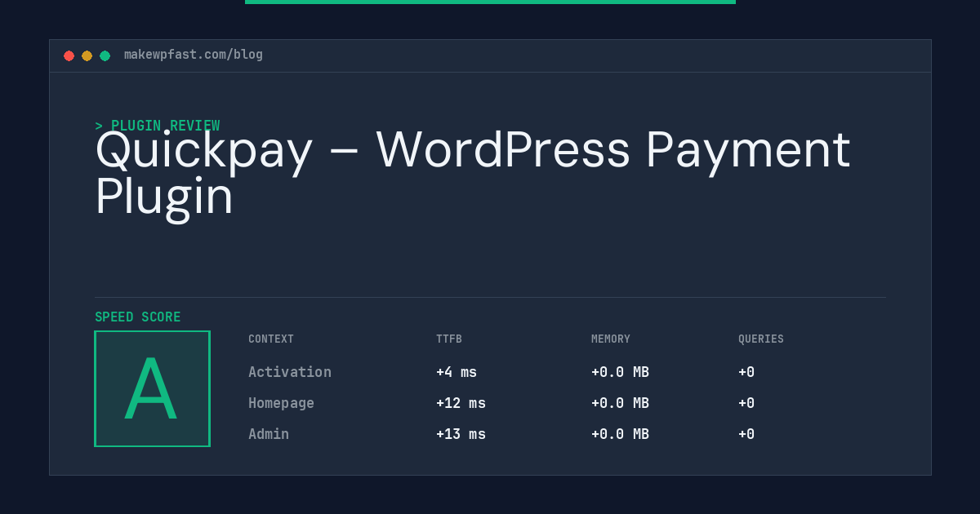This screenshot has height=514, width=980.
Task: Click the Homepage queries '+0' value
Action: 746,403
